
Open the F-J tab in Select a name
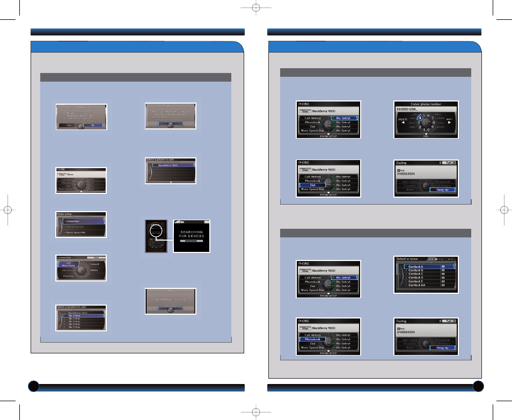(441, 259)
